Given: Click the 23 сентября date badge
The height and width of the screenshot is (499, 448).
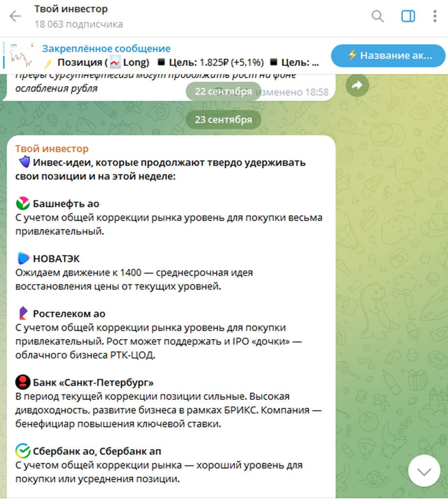Looking at the screenshot, I should click(x=224, y=120).
